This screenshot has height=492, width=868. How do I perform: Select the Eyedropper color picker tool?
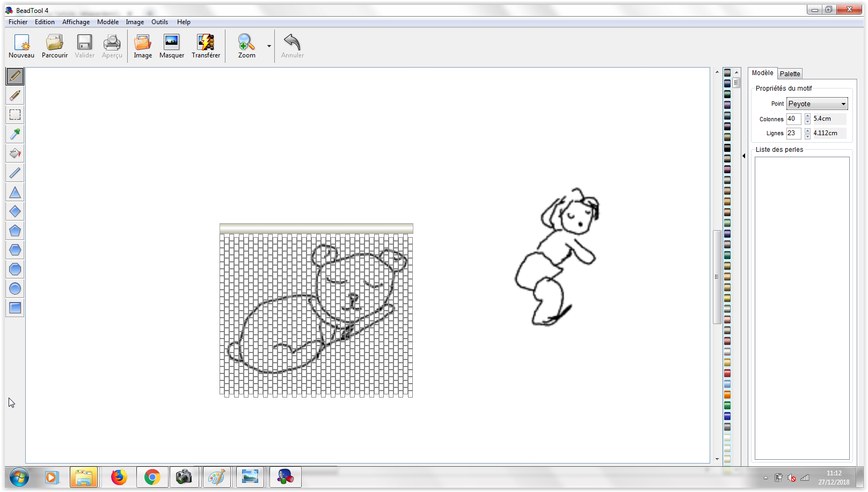point(15,134)
